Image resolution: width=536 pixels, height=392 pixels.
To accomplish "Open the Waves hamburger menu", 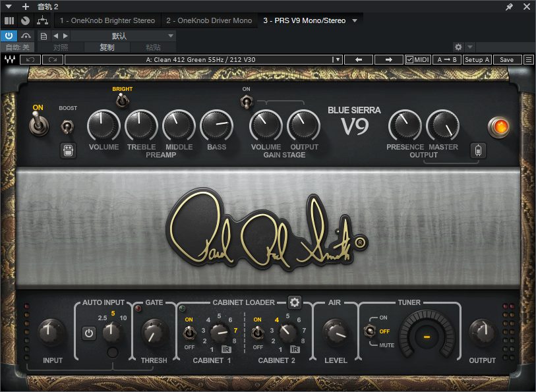I will tap(529, 60).
